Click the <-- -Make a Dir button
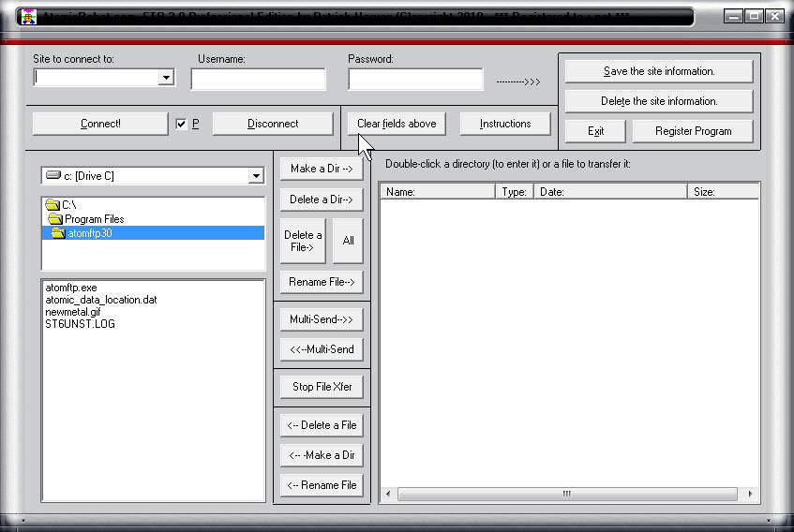Viewport: 794px width, 532px height. pyautogui.click(x=322, y=455)
